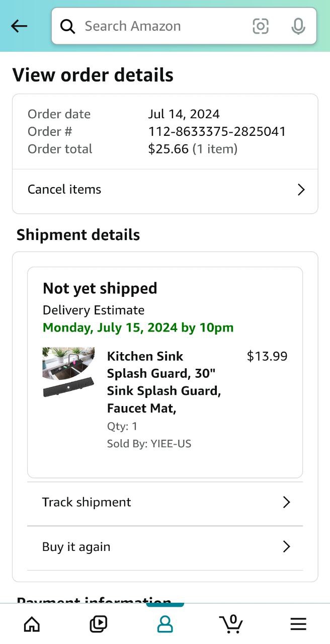This screenshot has height=644, width=330.
Task: Open the Inspire video feed icon
Action: pos(98,624)
